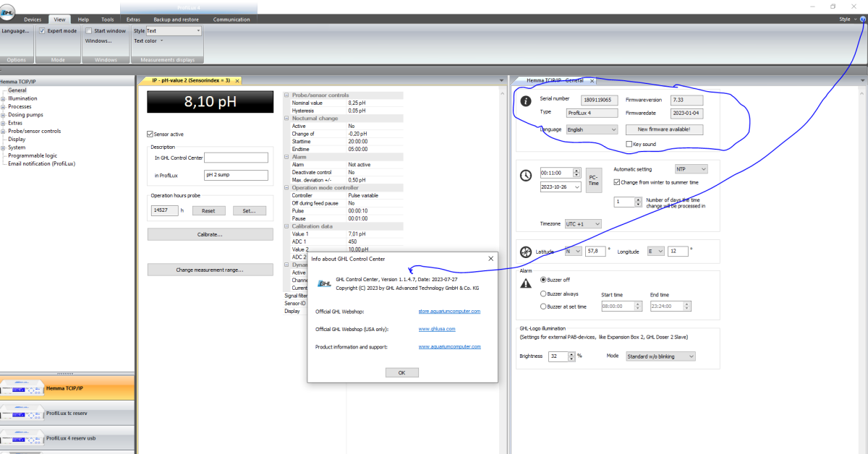
Task: Open the Extras ribbon tab
Action: pos(133,20)
